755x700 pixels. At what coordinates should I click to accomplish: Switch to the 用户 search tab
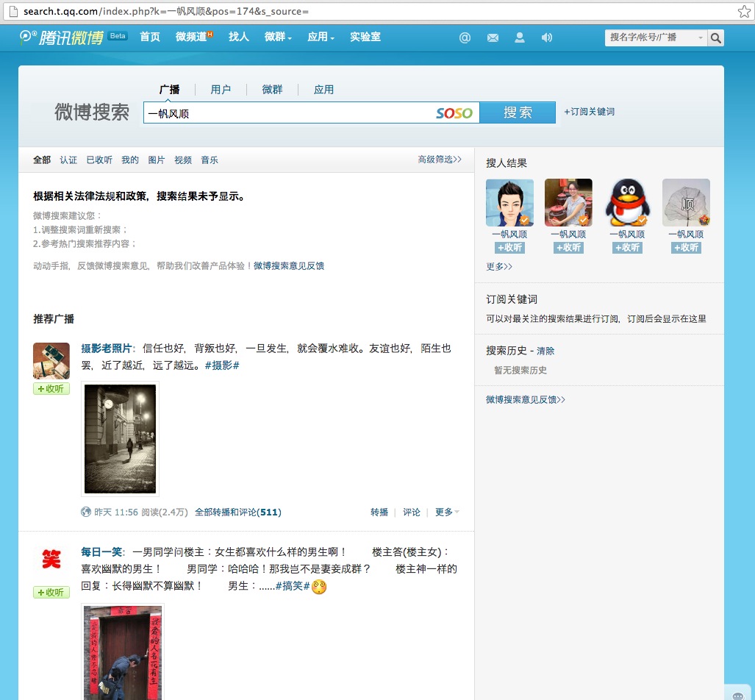pyautogui.click(x=221, y=90)
